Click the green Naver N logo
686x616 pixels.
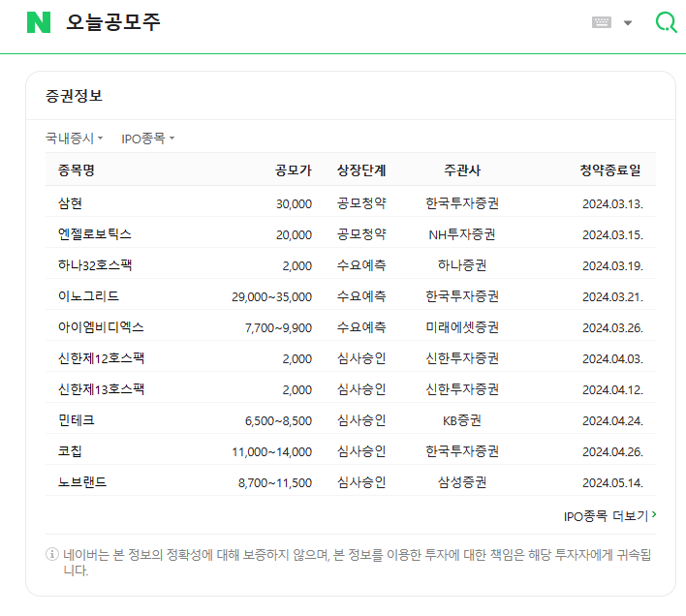click(x=39, y=22)
